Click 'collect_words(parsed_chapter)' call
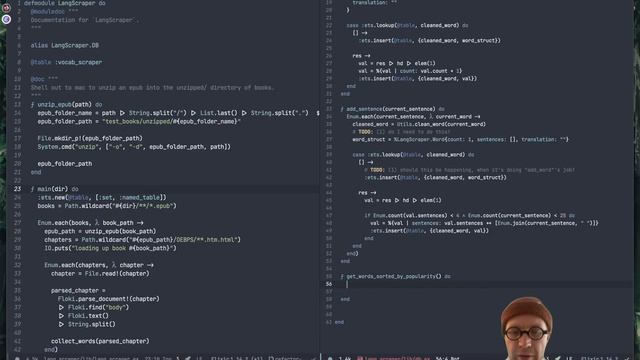Image resolution: width=640 pixels, height=360 pixels. (x=100, y=341)
